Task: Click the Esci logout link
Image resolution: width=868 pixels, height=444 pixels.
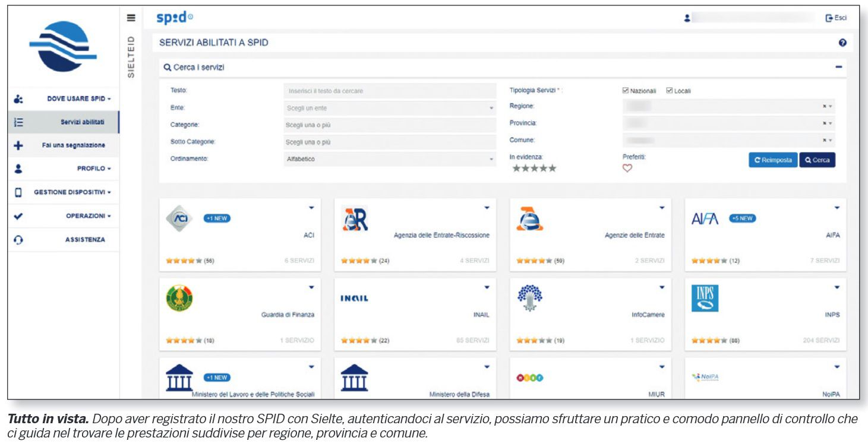Action: pyautogui.click(x=836, y=18)
